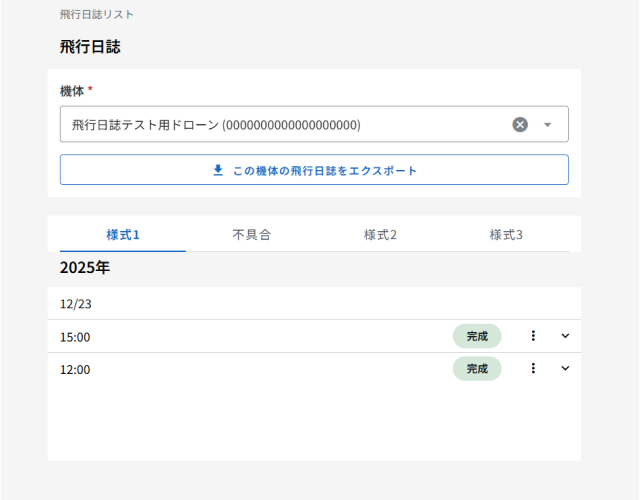
Task: Clear the selected drone in 機体 field
Action: 520,125
